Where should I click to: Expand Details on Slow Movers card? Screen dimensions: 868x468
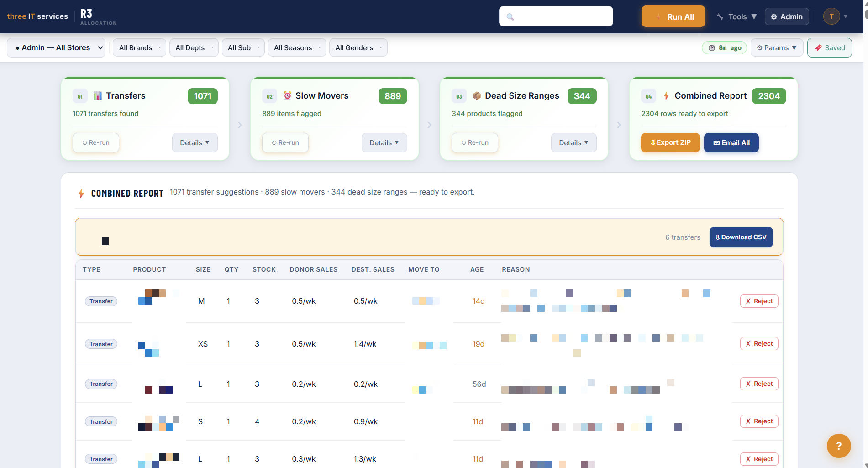[x=384, y=142]
